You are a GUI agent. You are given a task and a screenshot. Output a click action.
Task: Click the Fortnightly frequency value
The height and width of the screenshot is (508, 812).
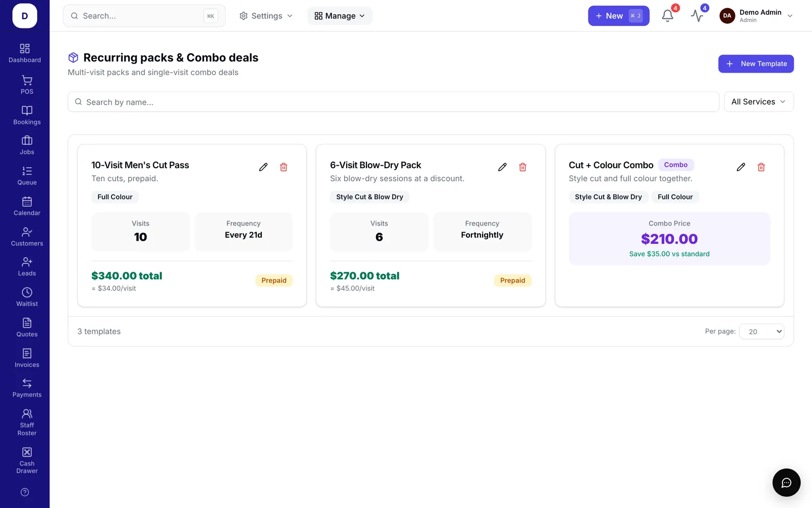(482, 235)
